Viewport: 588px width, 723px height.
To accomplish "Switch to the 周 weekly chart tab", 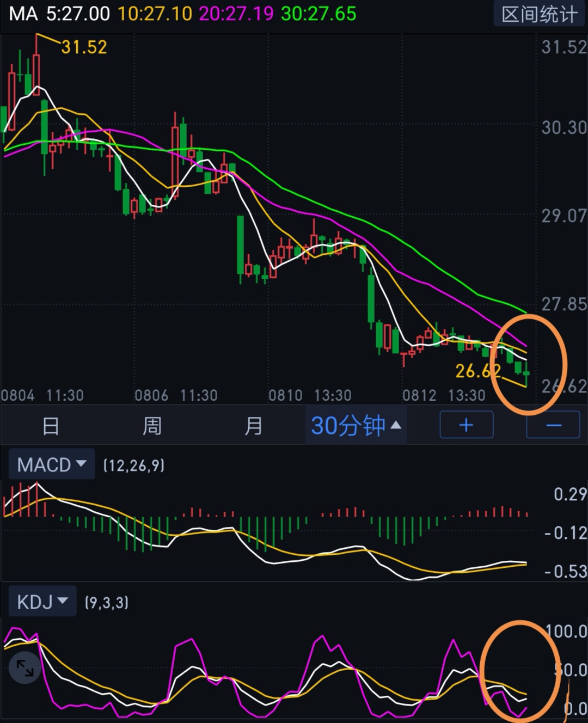I will tap(152, 425).
